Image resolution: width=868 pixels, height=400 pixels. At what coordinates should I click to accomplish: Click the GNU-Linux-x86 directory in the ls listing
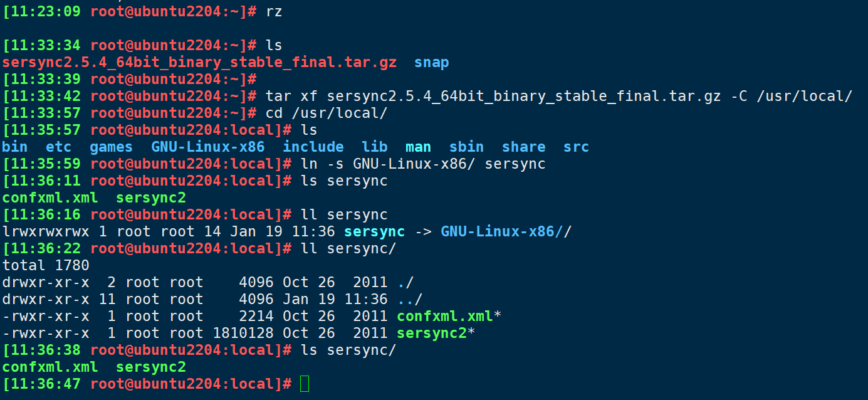[207, 147]
